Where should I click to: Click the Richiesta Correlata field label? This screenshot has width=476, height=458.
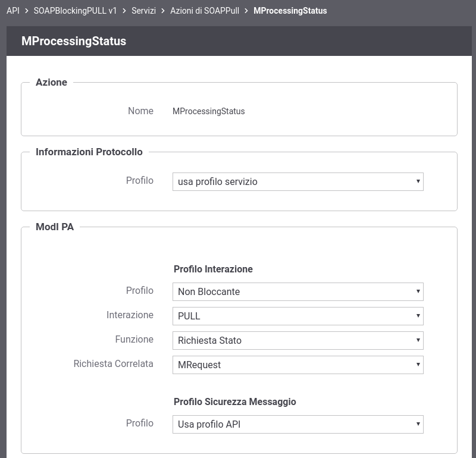click(113, 363)
